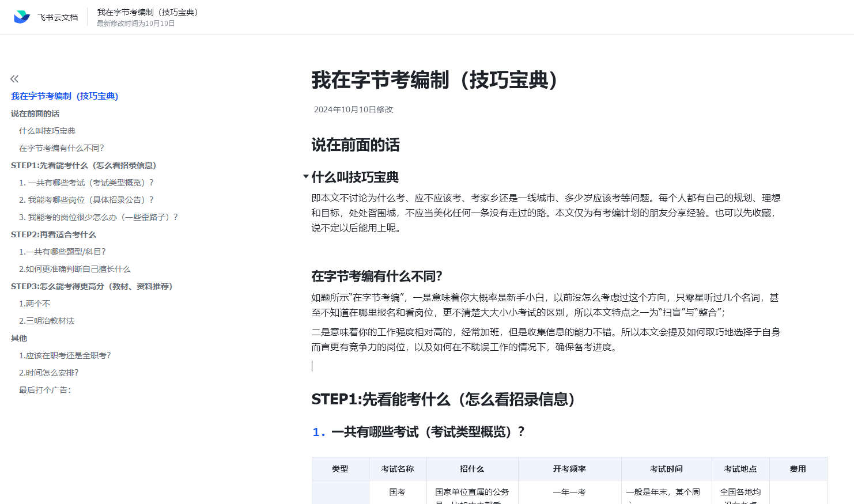Collapse the outline sidebar with double-chevron icon
Screen dimensions: 854x504
click(x=14, y=79)
